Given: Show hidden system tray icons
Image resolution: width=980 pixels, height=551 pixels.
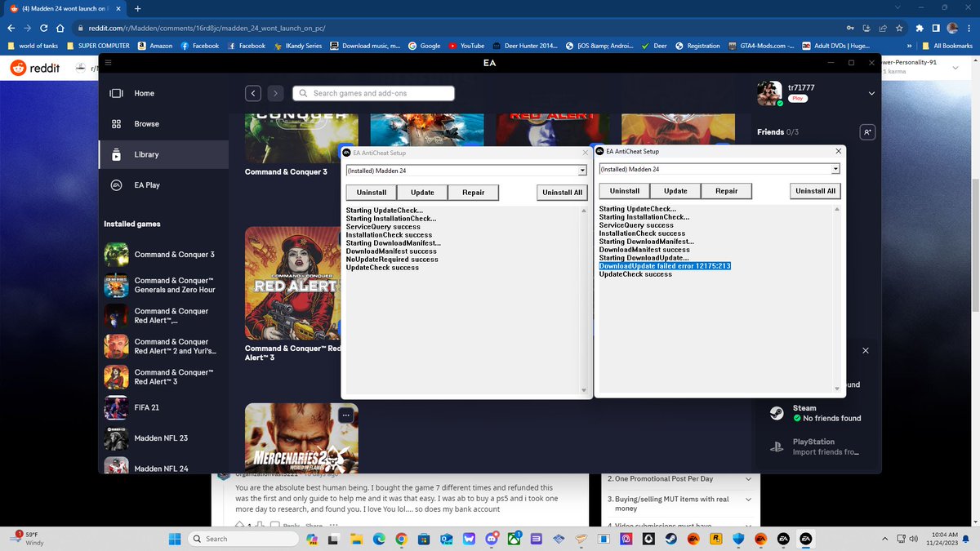Looking at the screenshot, I should coord(884,539).
